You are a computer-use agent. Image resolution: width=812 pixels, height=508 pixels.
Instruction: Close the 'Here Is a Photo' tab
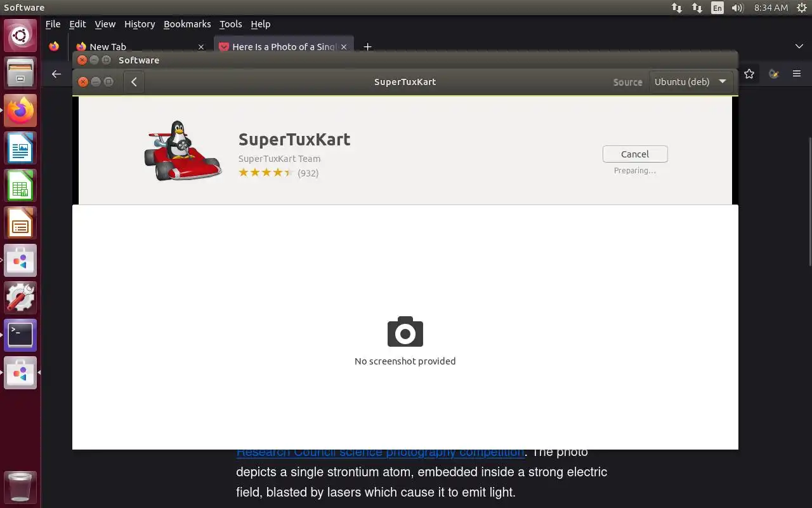(x=344, y=47)
